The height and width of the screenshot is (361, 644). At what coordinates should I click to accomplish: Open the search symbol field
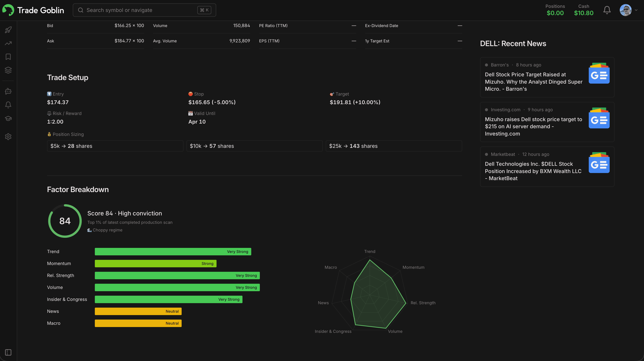click(144, 10)
